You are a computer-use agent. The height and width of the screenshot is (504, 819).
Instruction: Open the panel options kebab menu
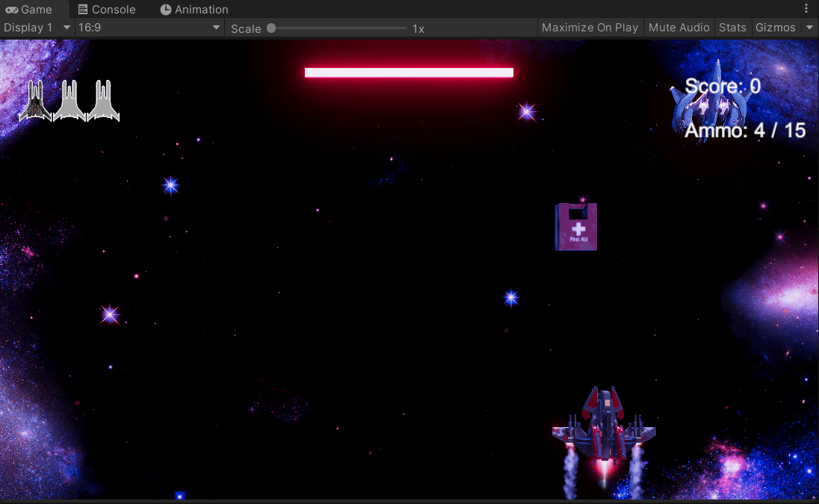pyautogui.click(x=806, y=9)
